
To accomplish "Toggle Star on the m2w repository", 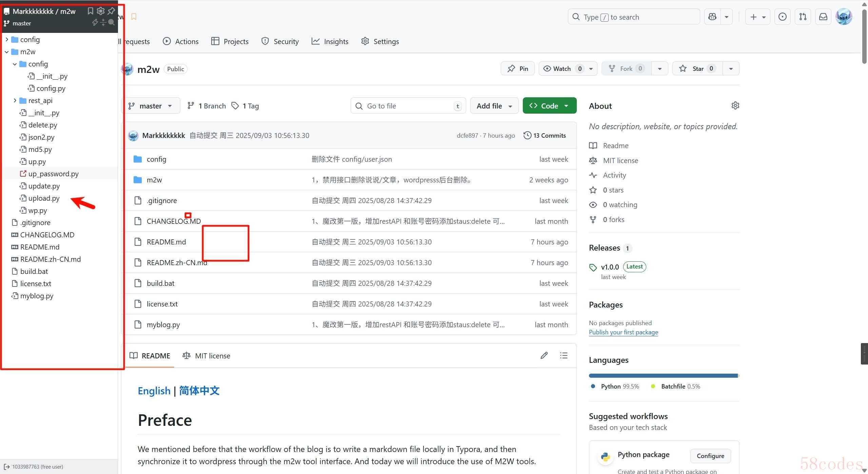I will coord(697,68).
